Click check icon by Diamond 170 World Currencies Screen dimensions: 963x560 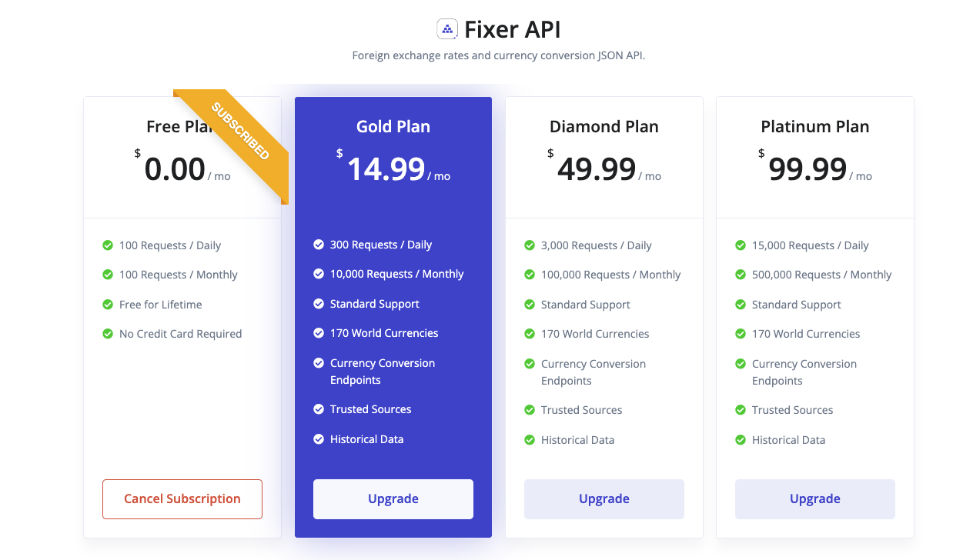tap(530, 334)
